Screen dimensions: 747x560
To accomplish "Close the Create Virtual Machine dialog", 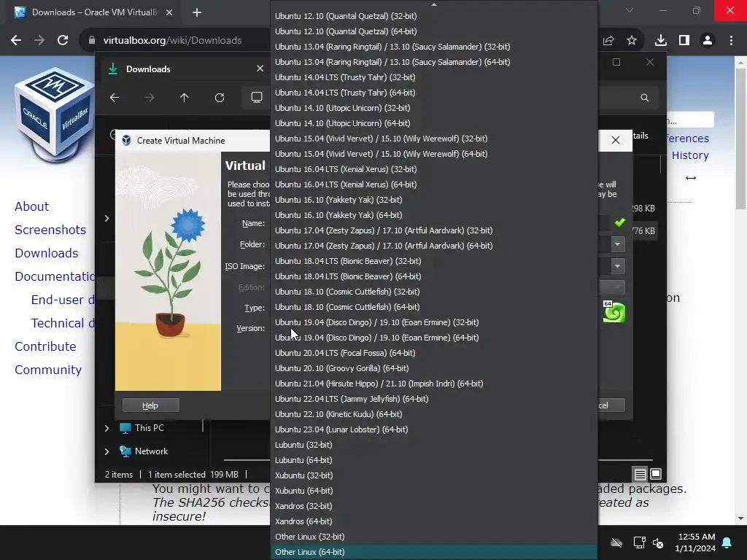I will click(616, 140).
